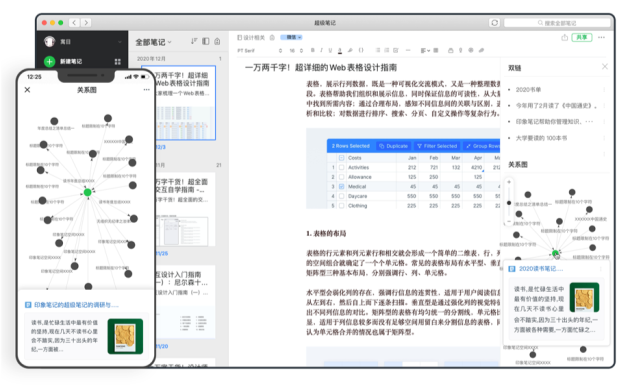
Task: Apply bold formatting in the editor toolbar
Action: [313, 50]
